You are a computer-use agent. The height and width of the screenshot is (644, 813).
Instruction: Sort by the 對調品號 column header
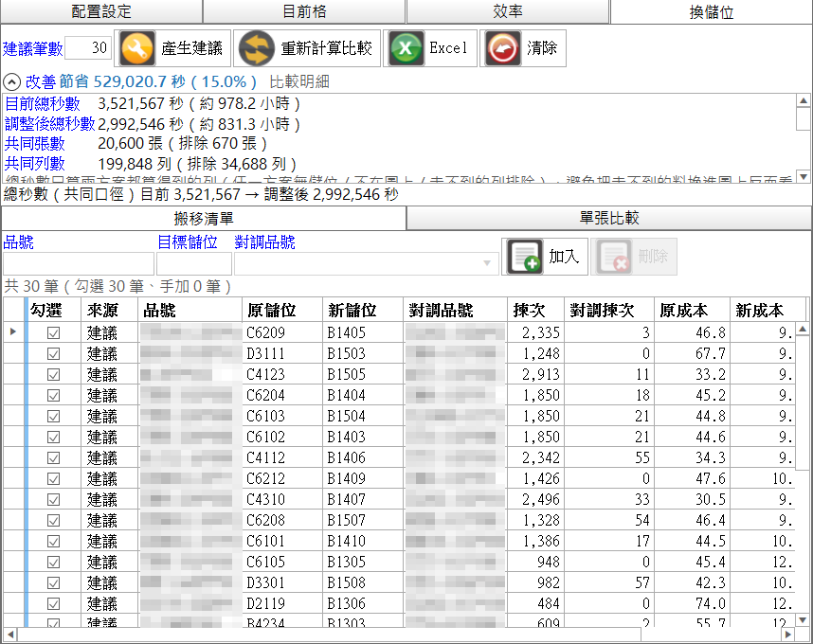(x=455, y=310)
